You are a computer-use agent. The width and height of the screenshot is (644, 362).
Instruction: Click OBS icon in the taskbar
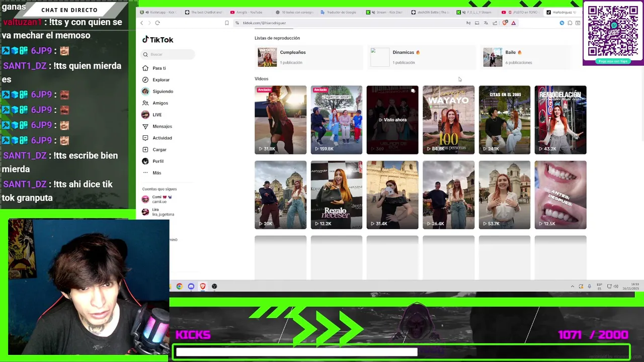[214, 287]
